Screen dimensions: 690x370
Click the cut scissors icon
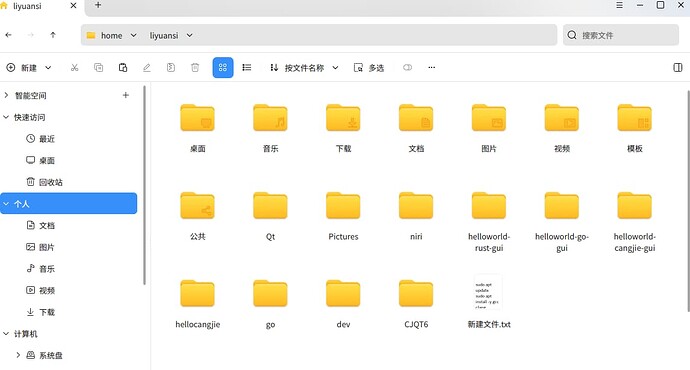click(74, 67)
